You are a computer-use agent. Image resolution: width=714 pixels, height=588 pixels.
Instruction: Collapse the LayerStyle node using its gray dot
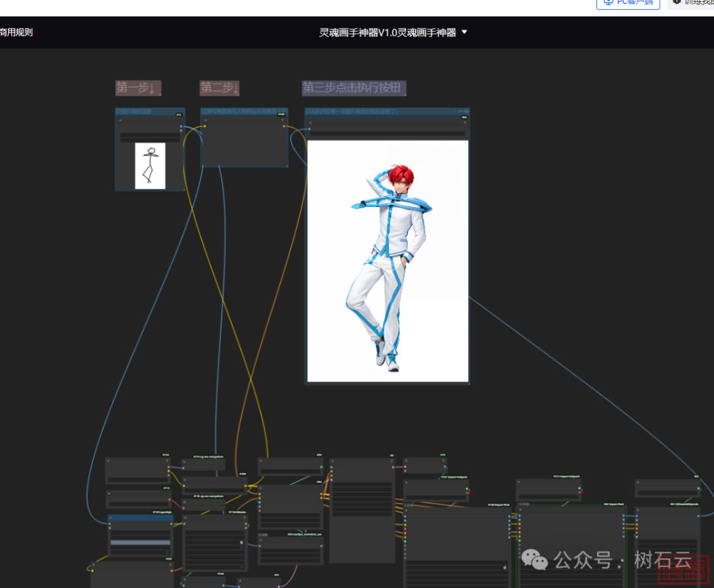110,518
